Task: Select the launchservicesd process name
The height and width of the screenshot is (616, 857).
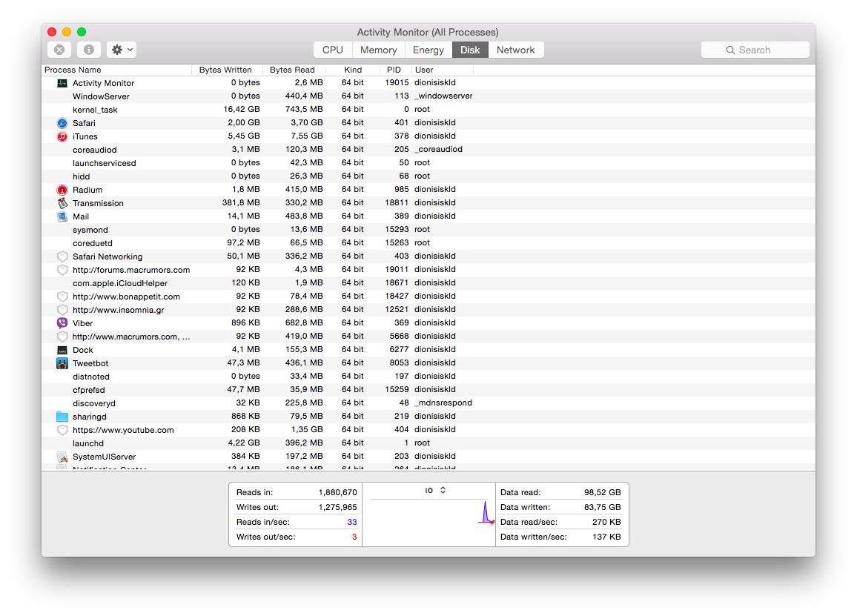Action: [105, 163]
